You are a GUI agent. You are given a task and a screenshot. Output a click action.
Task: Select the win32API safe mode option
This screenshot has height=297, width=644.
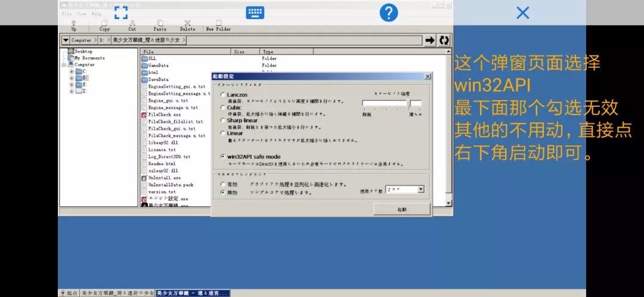[223, 156]
